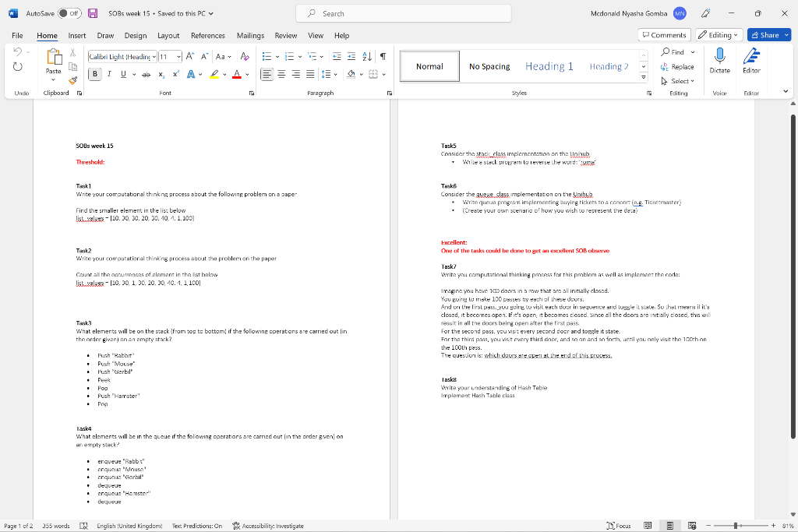Open the Editing mode button
The width and height of the screenshot is (798, 532).
pyautogui.click(x=718, y=35)
